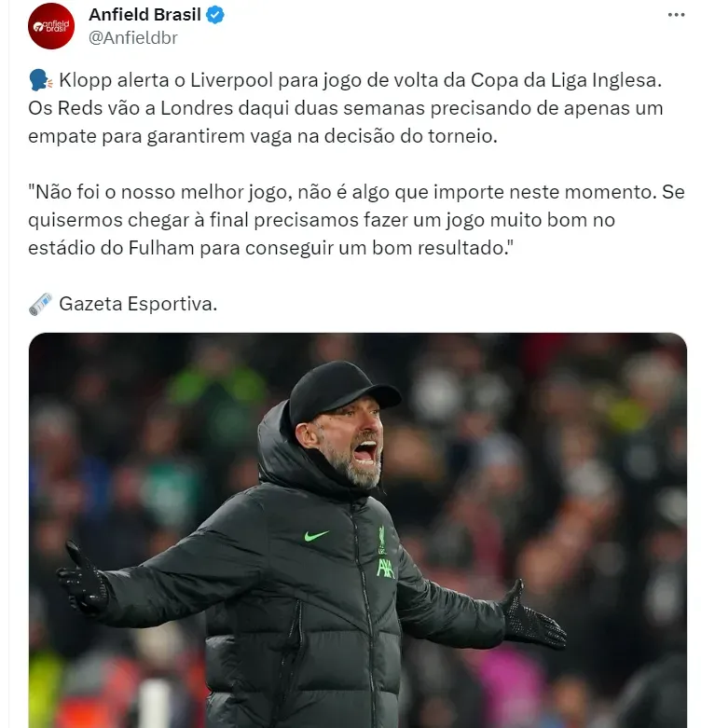This screenshot has width=701, height=728.
Task: Click the gloved hand at the photo's left
Action: point(83,577)
